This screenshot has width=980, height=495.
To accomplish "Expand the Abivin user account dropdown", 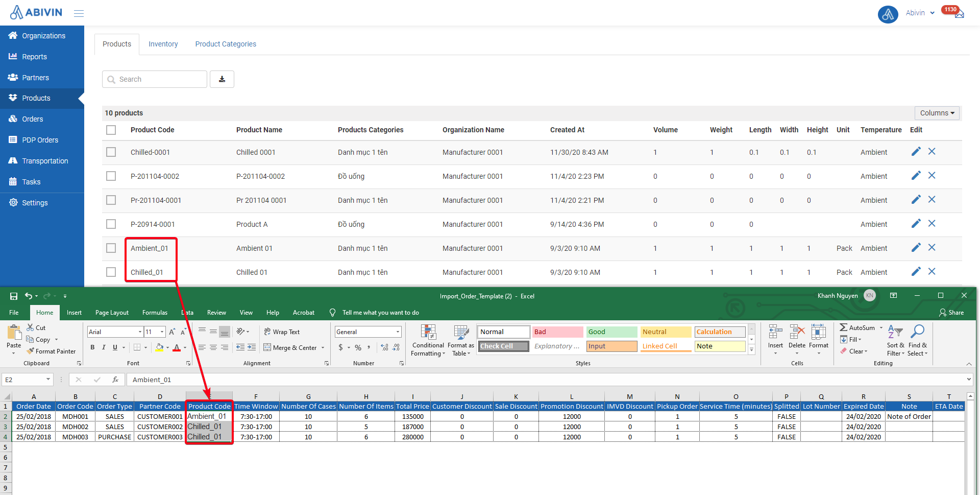I will coord(920,13).
